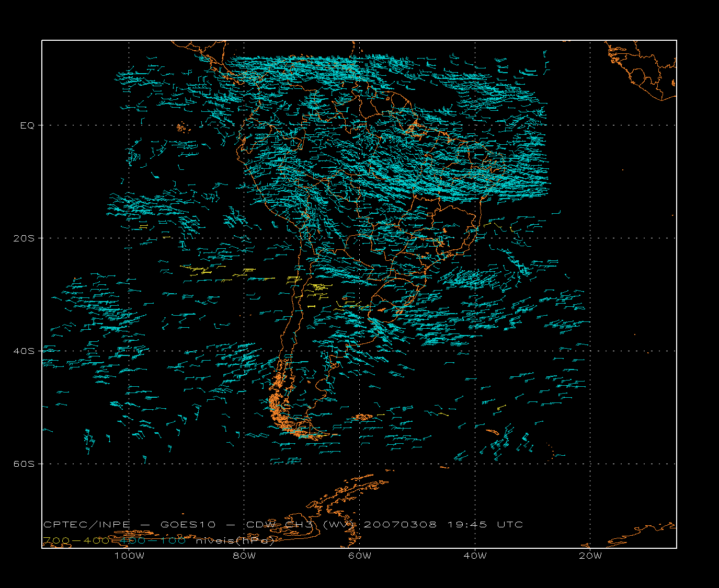
Task: Click the 19:45 UTC time text
Action: tap(486, 524)
